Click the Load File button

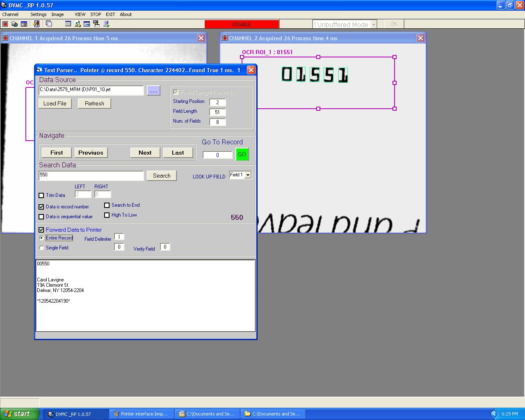[x=55, y=104]
